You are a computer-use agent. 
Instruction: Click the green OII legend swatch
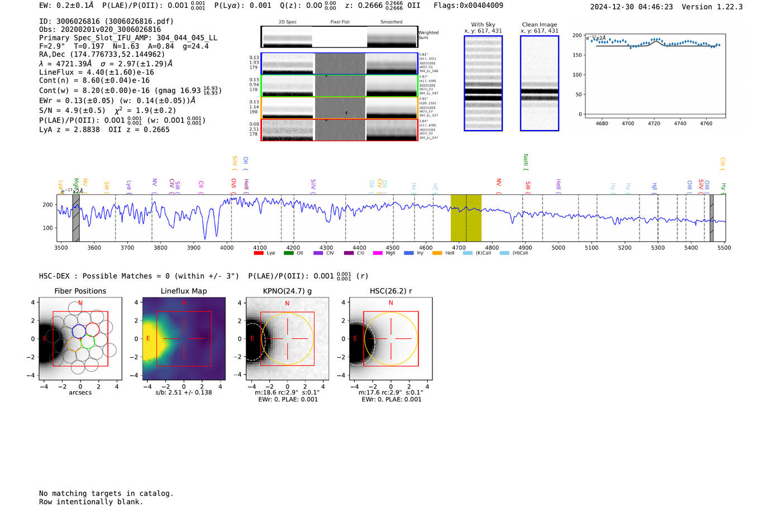pos(288,253)
